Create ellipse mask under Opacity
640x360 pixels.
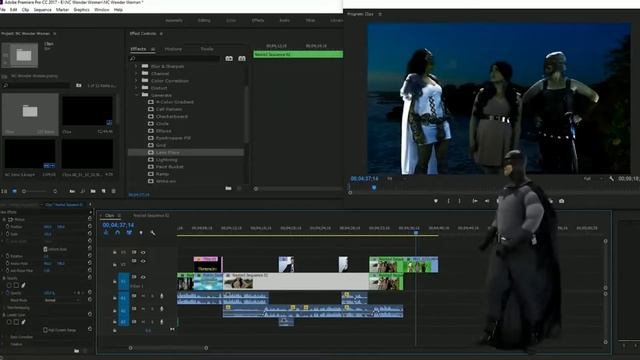coord(9,285)
